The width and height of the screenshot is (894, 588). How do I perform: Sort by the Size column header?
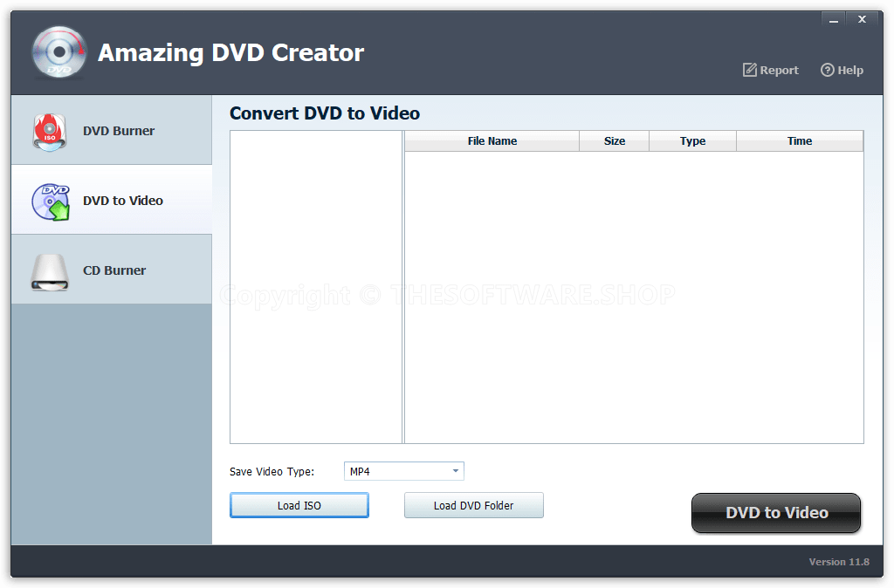(614, 140)
